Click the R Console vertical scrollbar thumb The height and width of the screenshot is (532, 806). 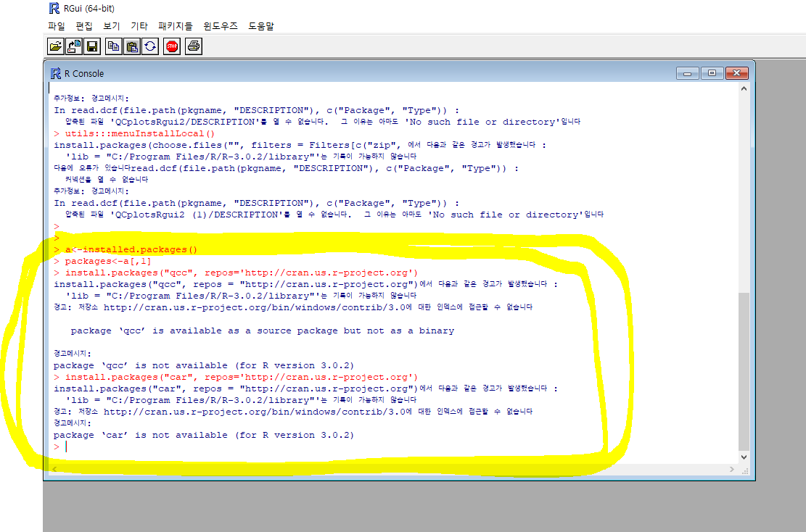744,370
